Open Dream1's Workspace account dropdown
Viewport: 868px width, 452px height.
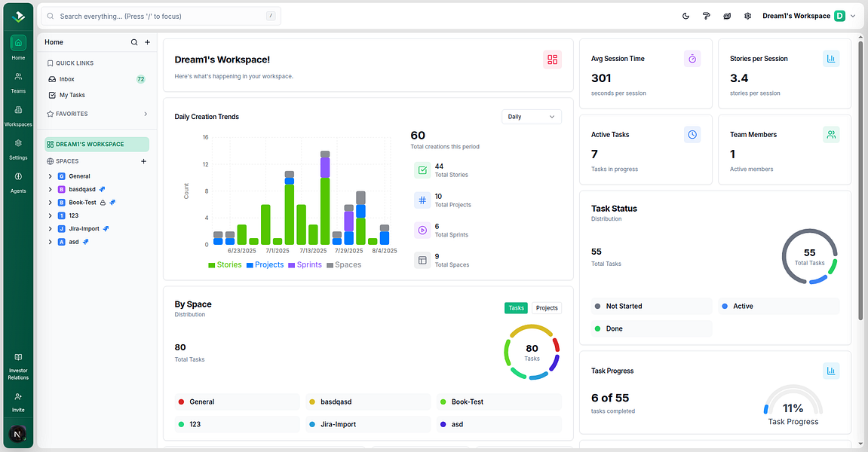click(808, 16)
